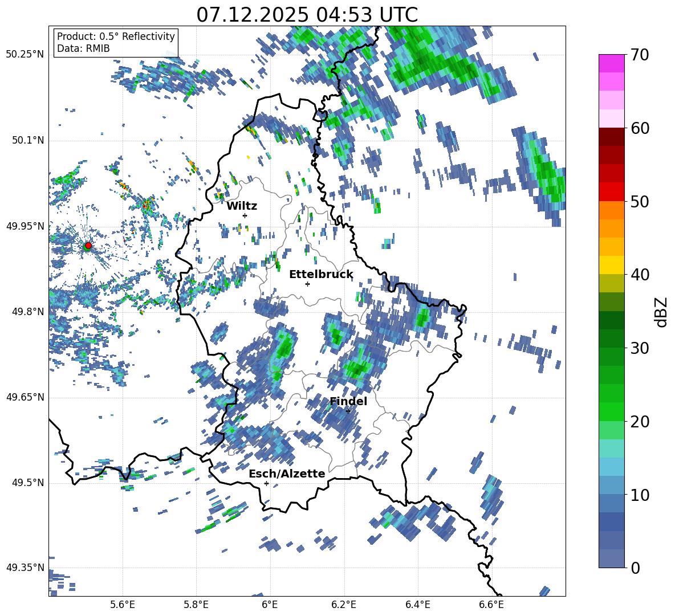The width and height of the screenshot is (675, 616).
Task: Click the 6°E longitude label
Action: pos(270,605)
